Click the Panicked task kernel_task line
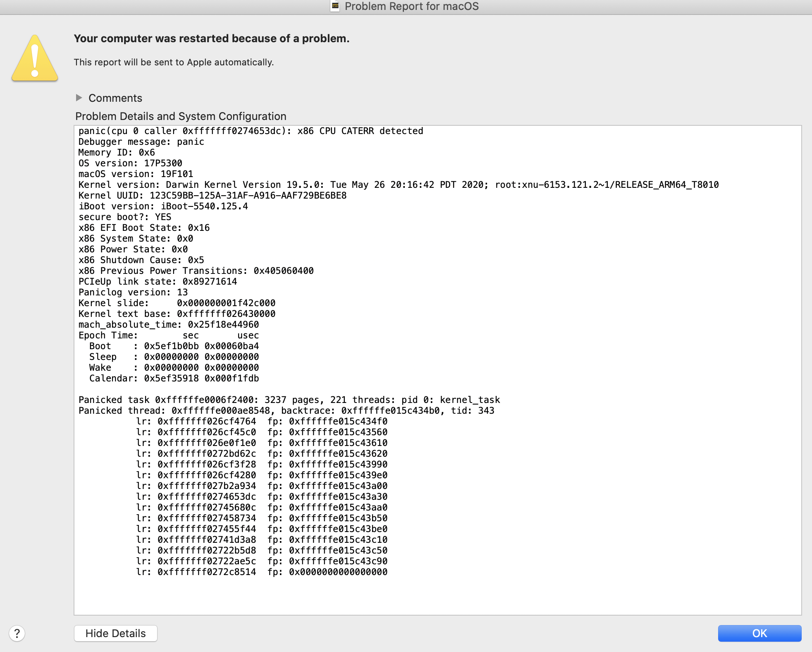 pyautogui.click(x=289, y=400)
